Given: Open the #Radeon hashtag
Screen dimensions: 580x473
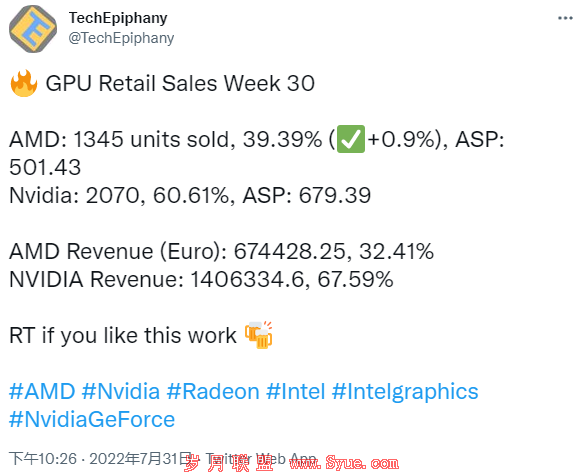Looking at the screenshot, I should [213, 391].
